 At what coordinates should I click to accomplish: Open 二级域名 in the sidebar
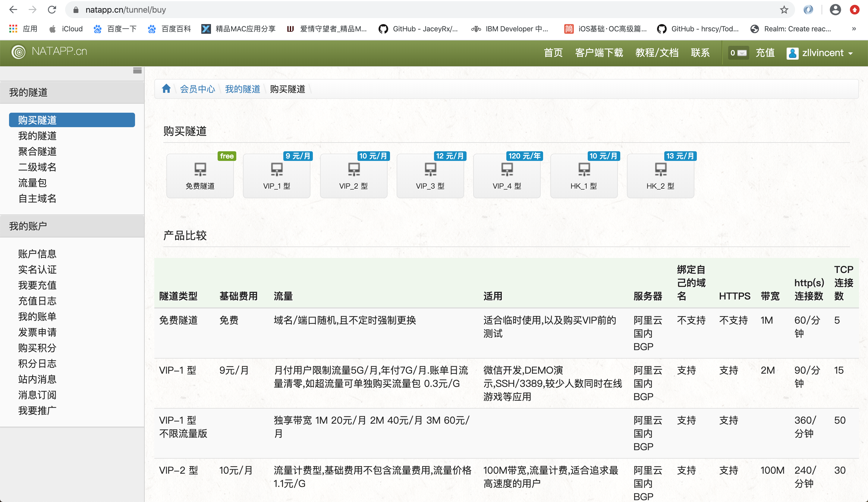[37, 167]
